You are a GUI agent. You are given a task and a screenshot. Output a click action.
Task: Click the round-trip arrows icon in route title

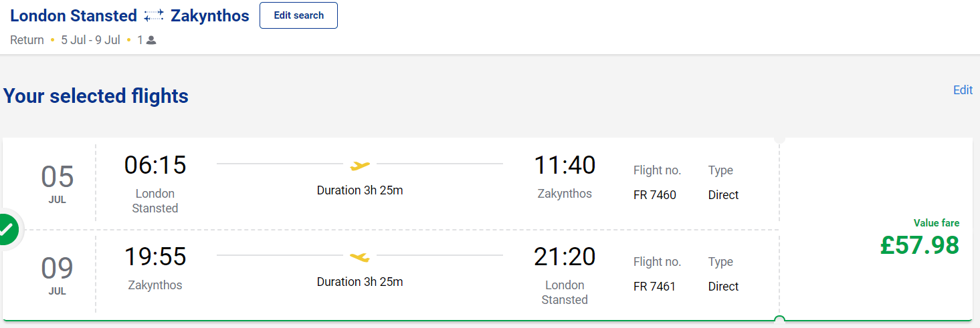(154, 16)
